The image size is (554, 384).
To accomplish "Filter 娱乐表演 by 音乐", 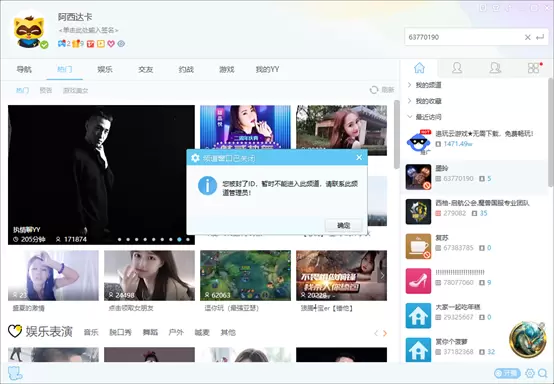I will pyautogui.click(x=91, y=332).
